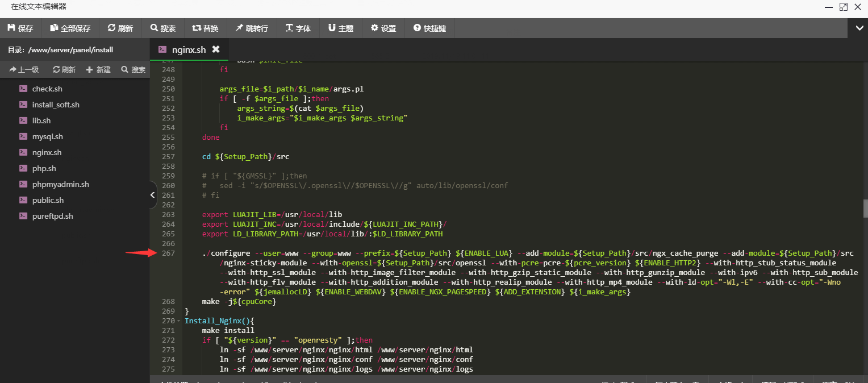Viewport: 868px width, 383px height.
Task: Click the editor vertical scrollbar thumb
Action: point(865,209)
